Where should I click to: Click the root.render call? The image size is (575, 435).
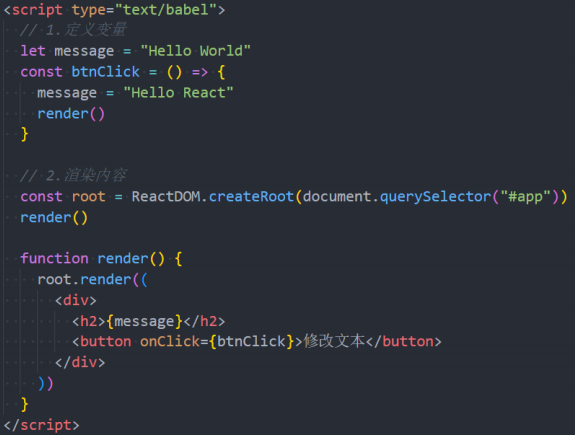click(84, 279)
